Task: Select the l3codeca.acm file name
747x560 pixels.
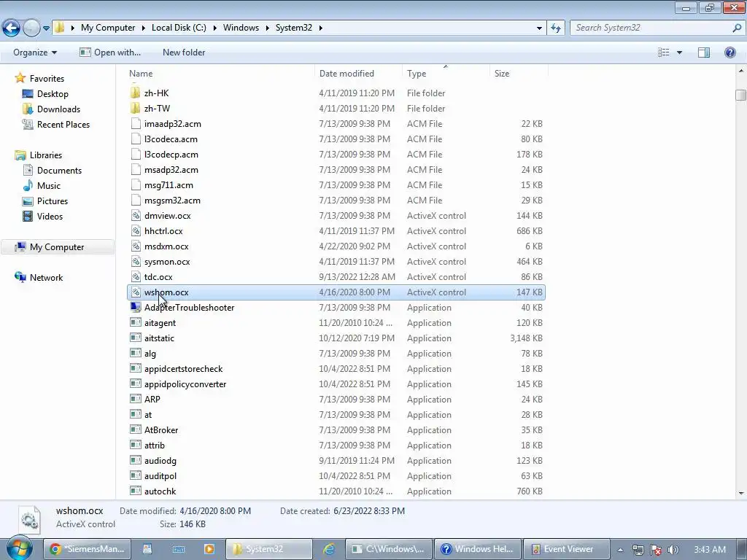Action: click(x=171, y=139)
